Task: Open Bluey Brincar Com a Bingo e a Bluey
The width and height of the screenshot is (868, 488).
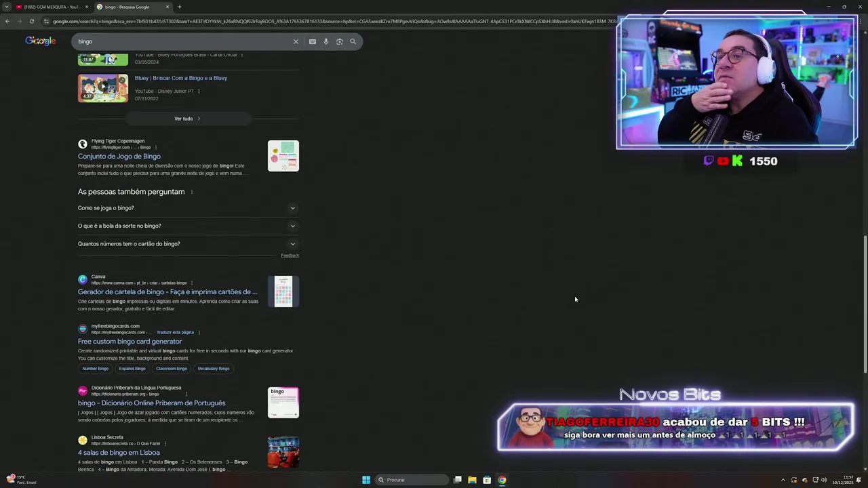Action: [x=181, y=78]
